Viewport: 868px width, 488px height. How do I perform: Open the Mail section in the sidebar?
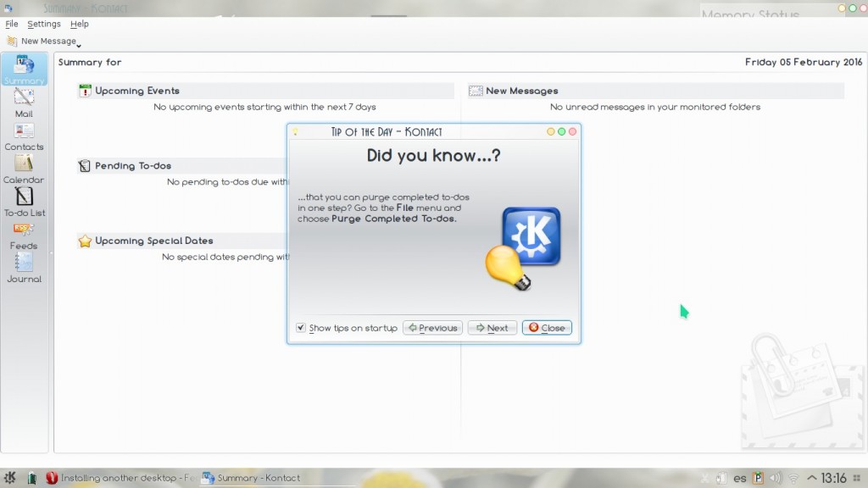tap(24, 103)
